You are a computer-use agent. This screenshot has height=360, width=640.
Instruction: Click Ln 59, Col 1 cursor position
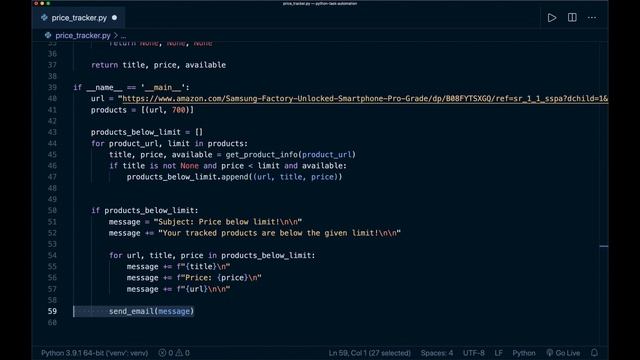(x=369, y=353)
